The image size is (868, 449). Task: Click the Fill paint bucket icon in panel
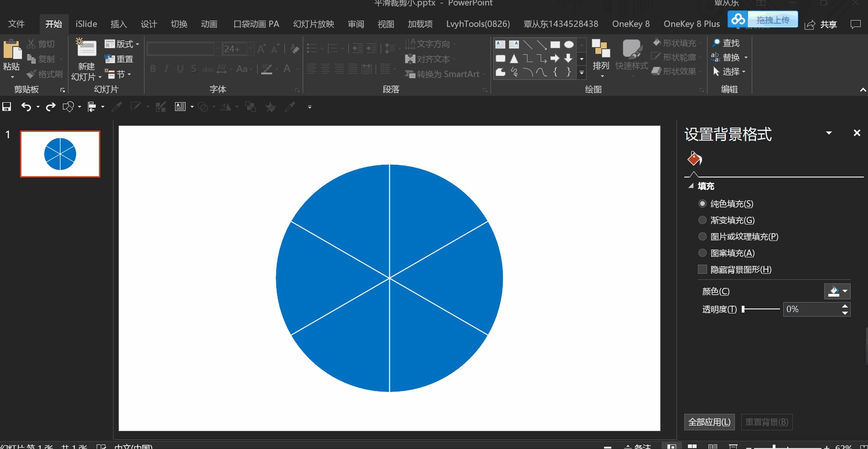click(x=694, y=159)
